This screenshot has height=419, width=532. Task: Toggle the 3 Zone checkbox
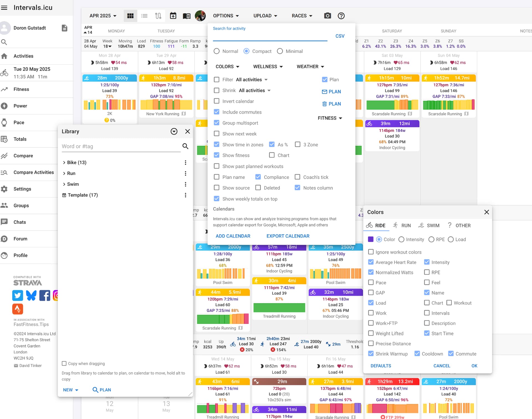pyautogui.click(x=298, y=145)
